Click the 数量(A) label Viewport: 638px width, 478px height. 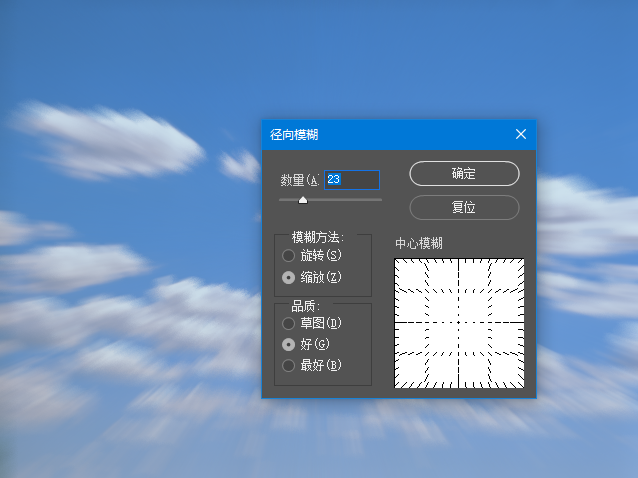[299, 180]
